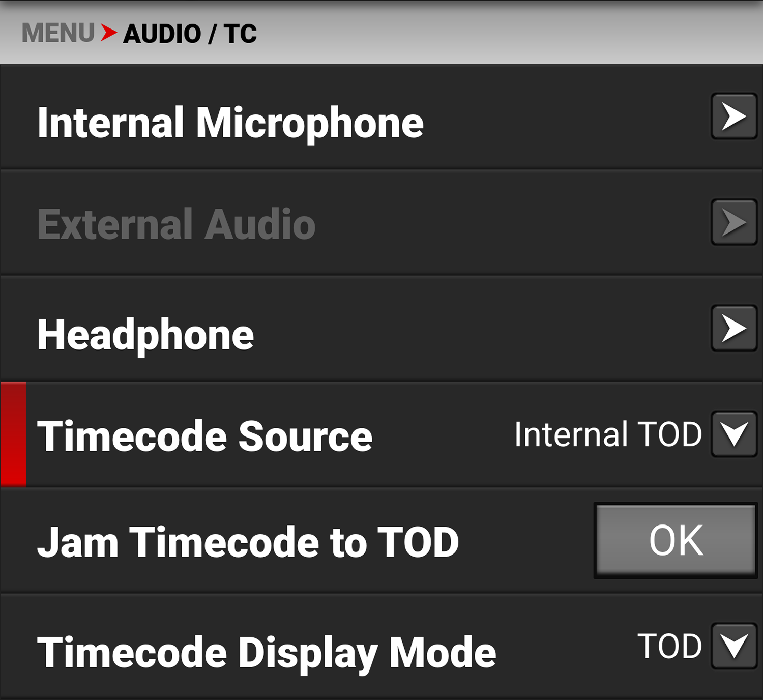
Task: Open Headphone settings arrow button
Action: tap(734, 328)
